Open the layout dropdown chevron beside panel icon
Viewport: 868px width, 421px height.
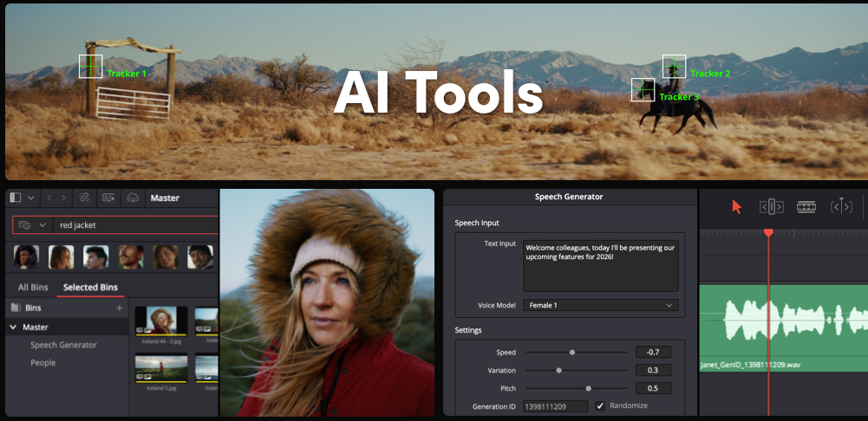[31, 198]
